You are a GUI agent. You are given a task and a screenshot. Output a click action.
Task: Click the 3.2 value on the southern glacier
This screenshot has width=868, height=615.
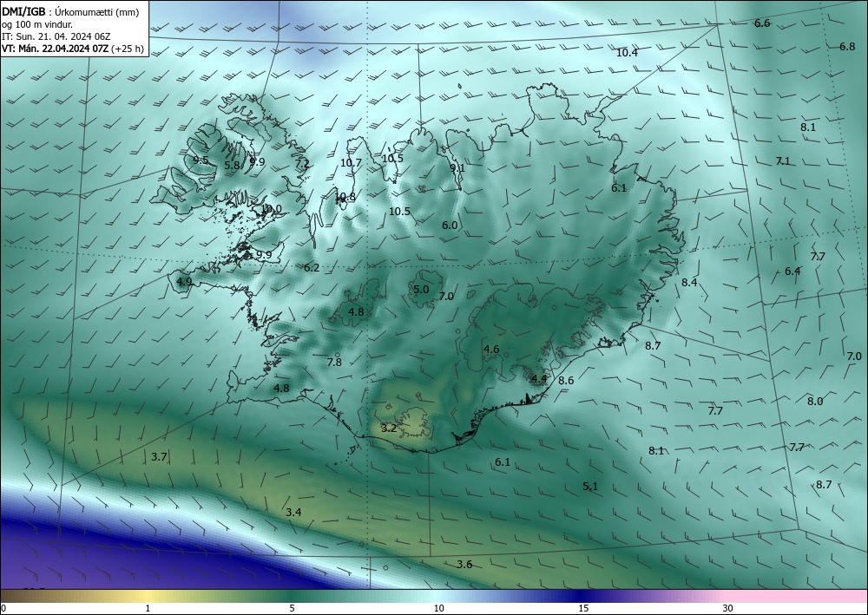pos(389,428)
